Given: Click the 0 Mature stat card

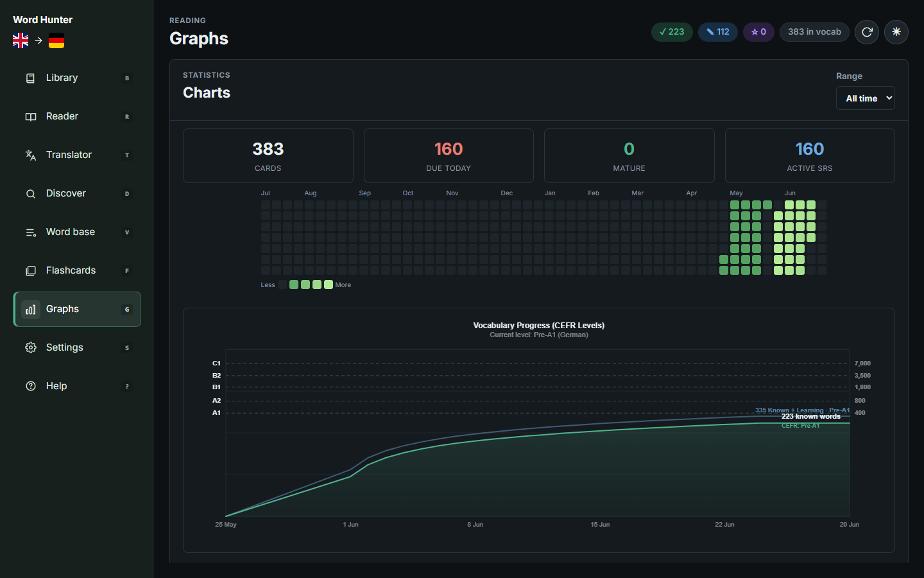Looking at the screenshot, I should pos(629,156).
